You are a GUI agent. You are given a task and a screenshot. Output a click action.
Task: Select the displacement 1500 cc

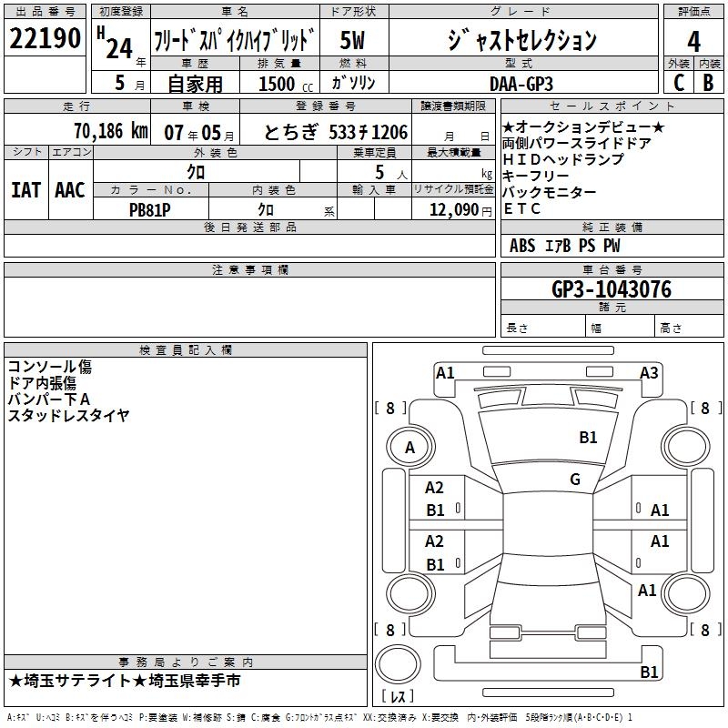coord(286,84)
